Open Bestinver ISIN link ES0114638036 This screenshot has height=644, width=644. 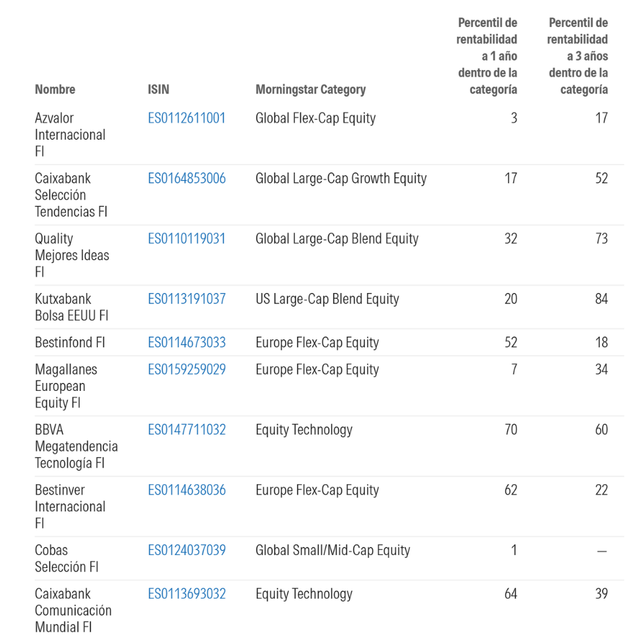[x=187, y=490]
